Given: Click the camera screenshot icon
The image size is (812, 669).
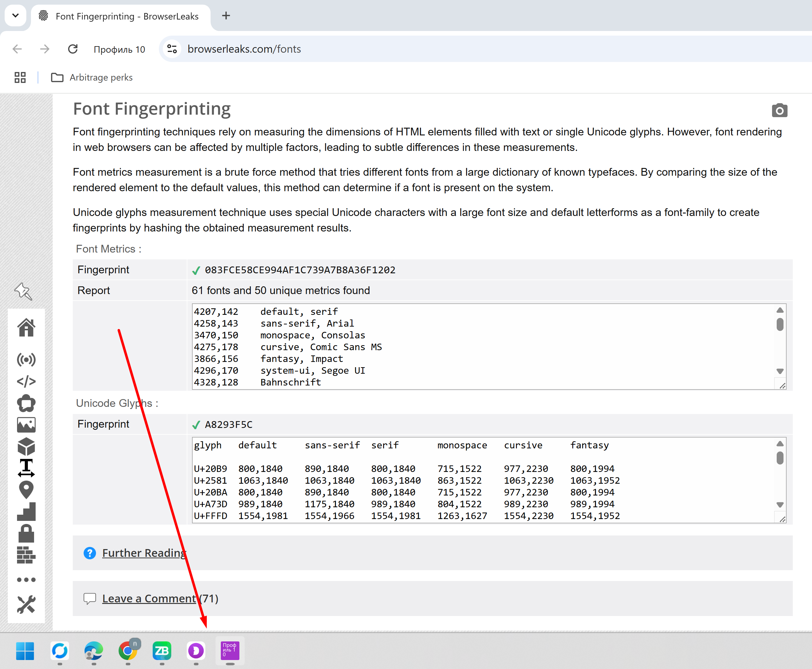Looking at the screenshot, I should pyautogui.click(x=779, y=111).
